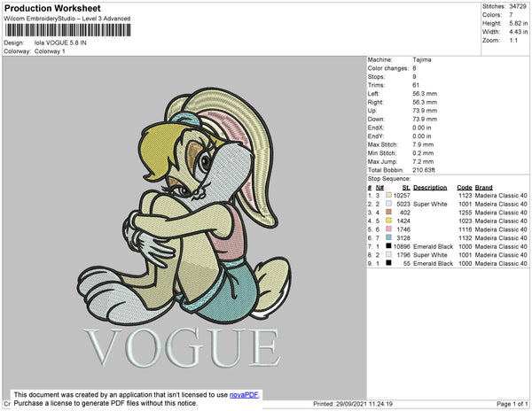Select Left value 56.3 mm
Image resolution: width=532 pixels, height=411 pixels.
pyautogui.click(x=425, y=94)
